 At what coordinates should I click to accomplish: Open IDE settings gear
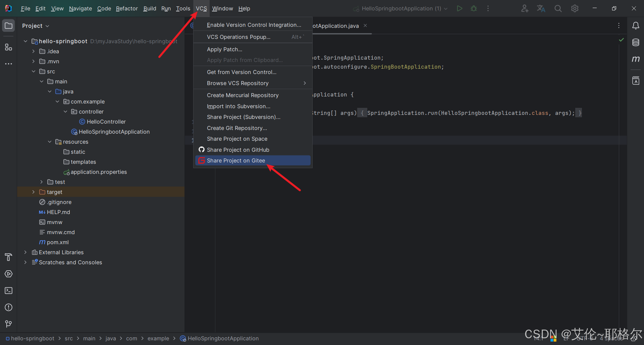click(575, 8)
